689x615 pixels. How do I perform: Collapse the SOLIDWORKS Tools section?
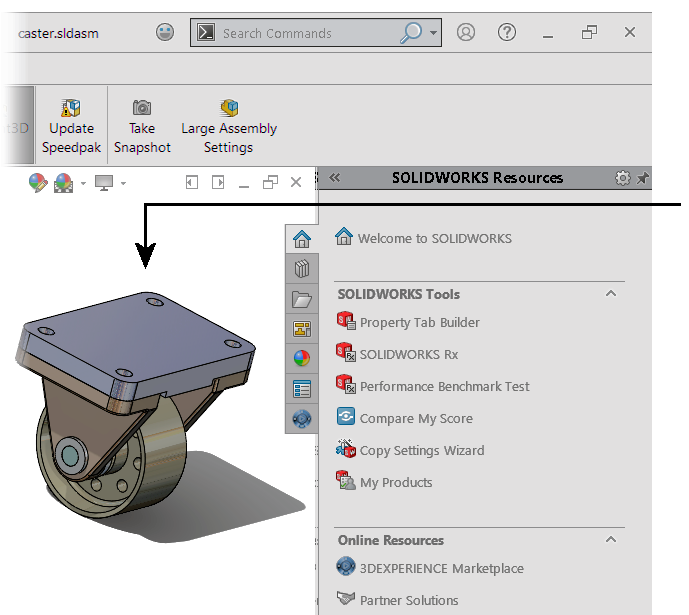[610, 294]
